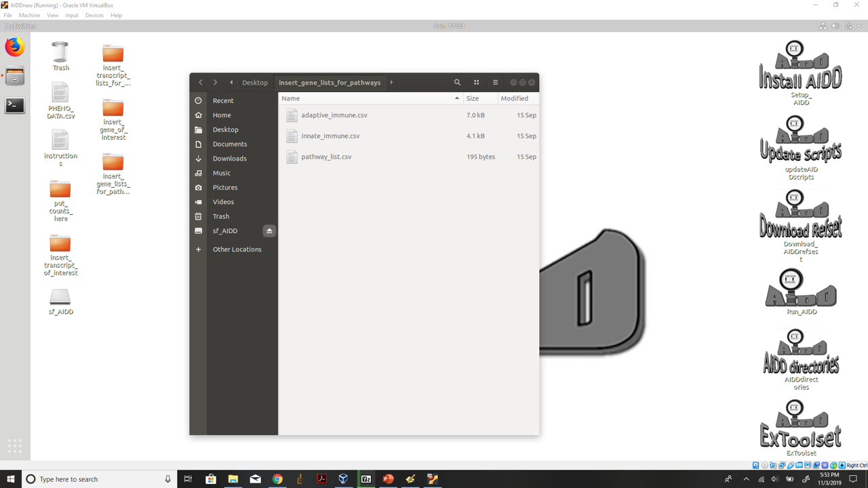Select insert_transcript_lists_for desktop folder
Image resolution: width=868 pixels, height=488 pixels.
(x=113, y=65)
